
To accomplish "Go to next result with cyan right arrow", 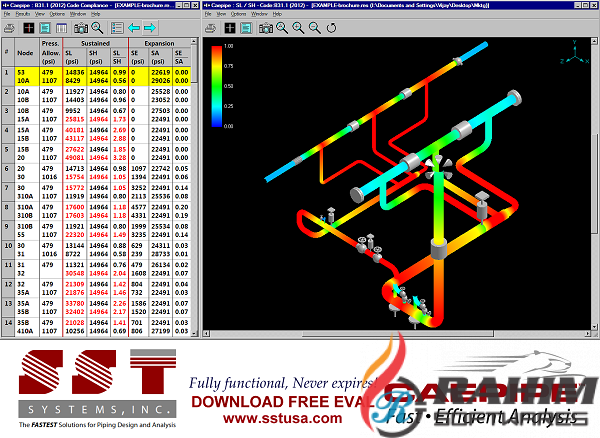I will click(x=150, y=28).
